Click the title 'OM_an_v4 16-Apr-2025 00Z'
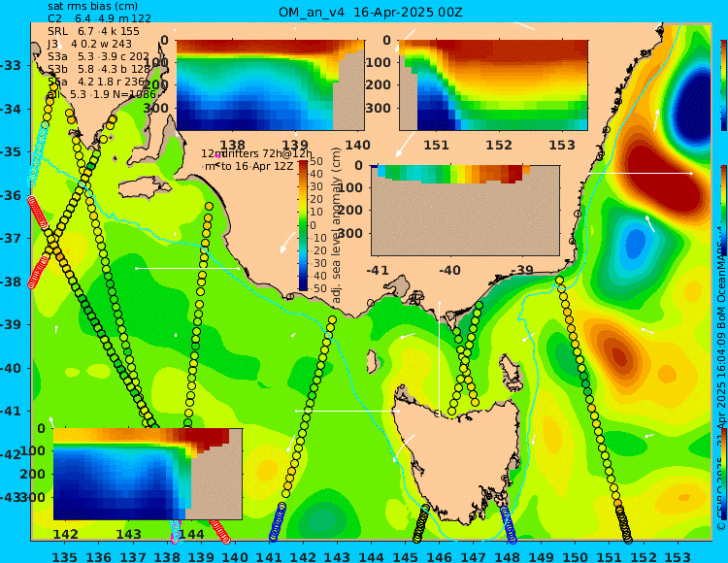 pos(371,12)
